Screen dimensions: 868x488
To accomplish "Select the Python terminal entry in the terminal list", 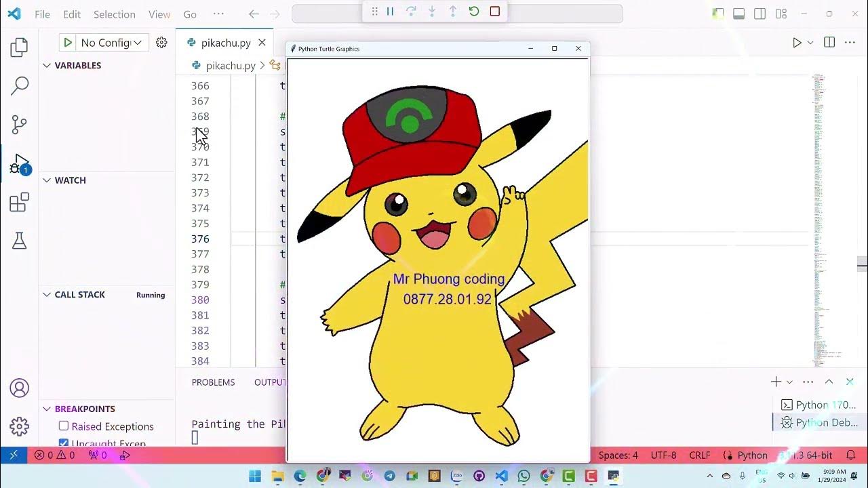I will click(819, 405).
